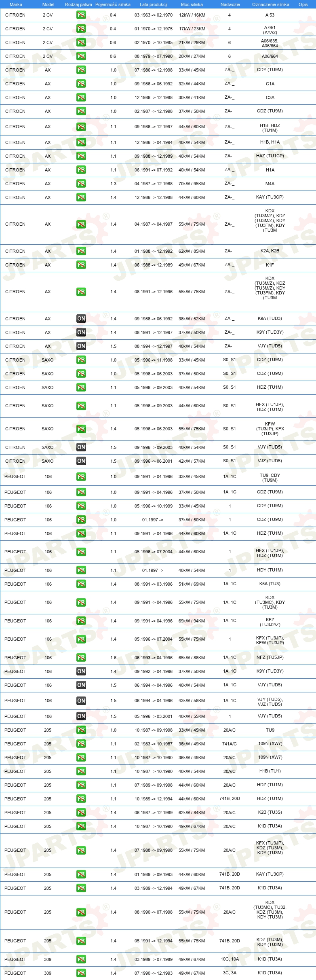316x980 pixels.
Task: Click the PB petrol icon in the A79/1 (AYA2) row
Action: click(81, 29)
